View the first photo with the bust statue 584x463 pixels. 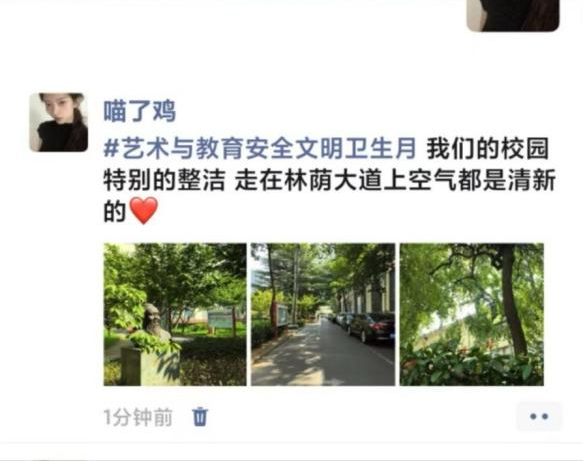[175, 314]
